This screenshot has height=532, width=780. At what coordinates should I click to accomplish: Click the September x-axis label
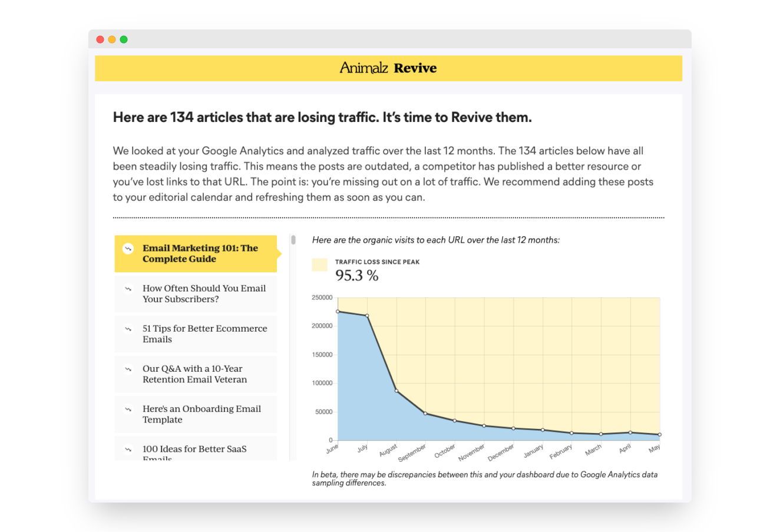(x=412, y=453)
